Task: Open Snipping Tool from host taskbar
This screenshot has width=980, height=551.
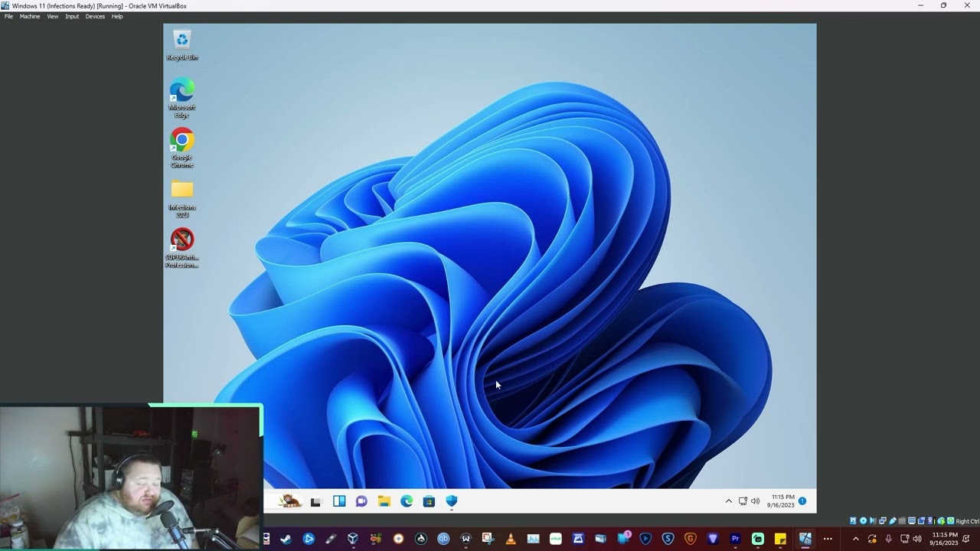Action: pos(488,539)
